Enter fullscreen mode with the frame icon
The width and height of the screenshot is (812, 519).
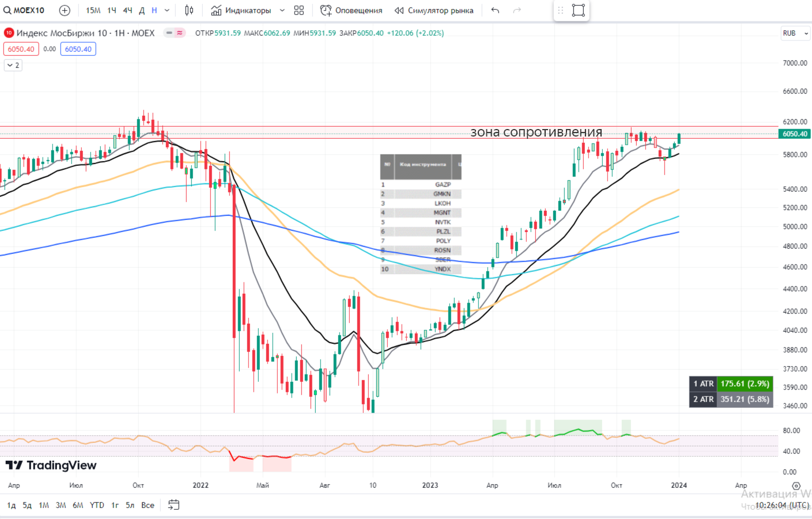tap(579, 10)
